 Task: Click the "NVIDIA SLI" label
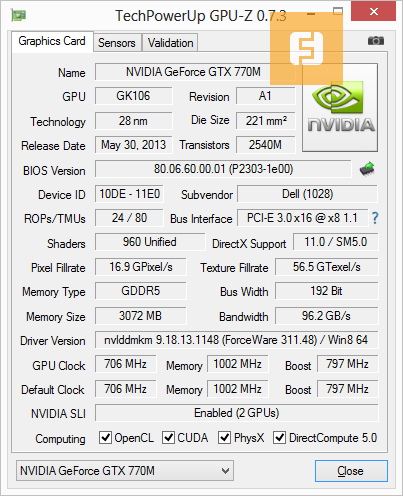[x=58, y=414]
